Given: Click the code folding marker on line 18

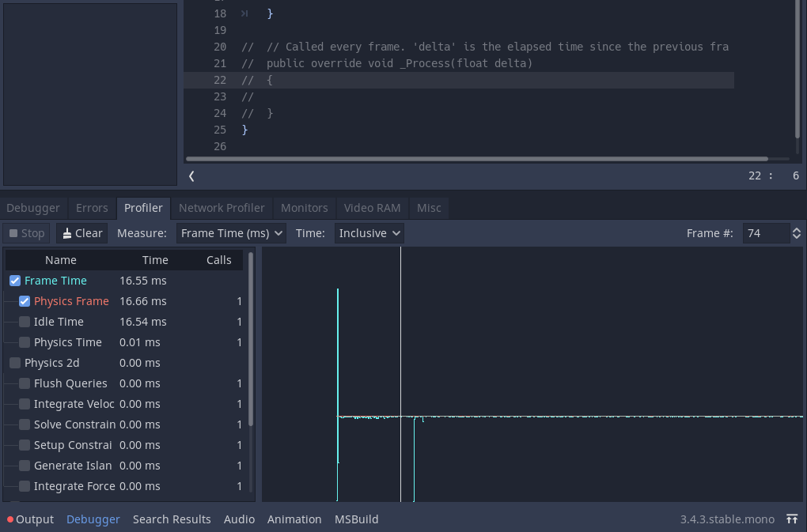Looking at the screenshot, I should (244, 13).
